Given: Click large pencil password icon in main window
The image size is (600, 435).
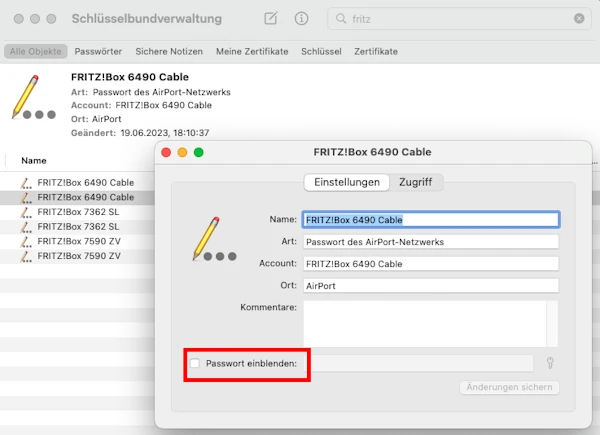Looking at the screenshot, I should pyautogui.click(x=33, y=97).
